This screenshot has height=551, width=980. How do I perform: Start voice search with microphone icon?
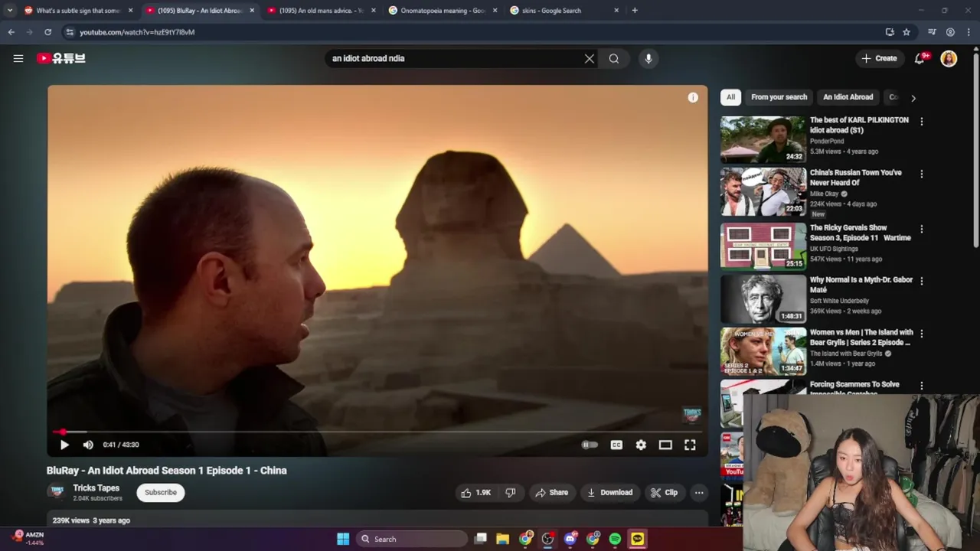pos(648,58)
